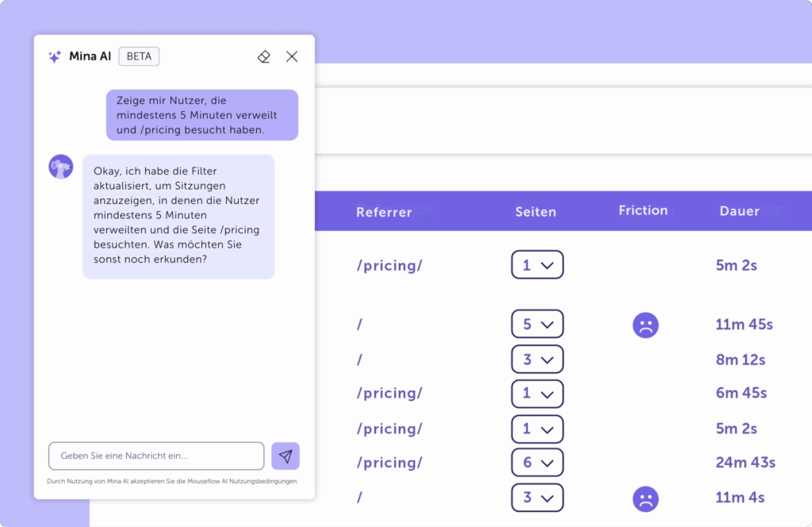Image resolution: width=812 pixels, height=527 pixels.
Task: Sort results by the Dauer column header
Action: tap(739, 211)
